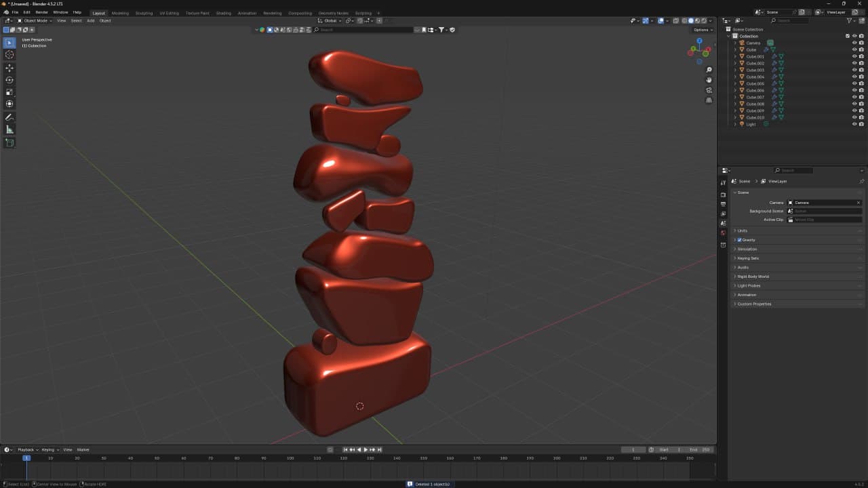Switch to the Sculpting workspace tab
The image size is (868, 488).
144,13
